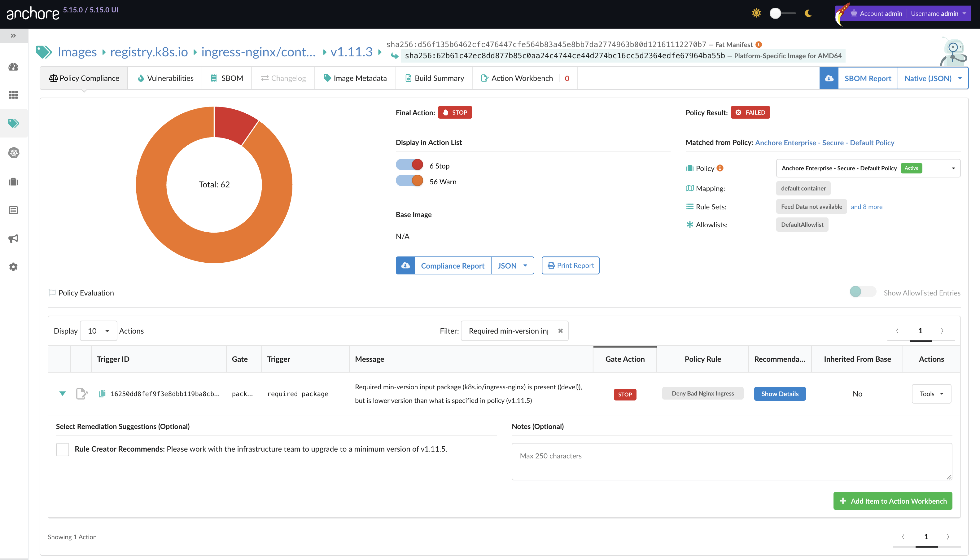
Task: Click the robot mascot help icon
Action: pos(954,52)
